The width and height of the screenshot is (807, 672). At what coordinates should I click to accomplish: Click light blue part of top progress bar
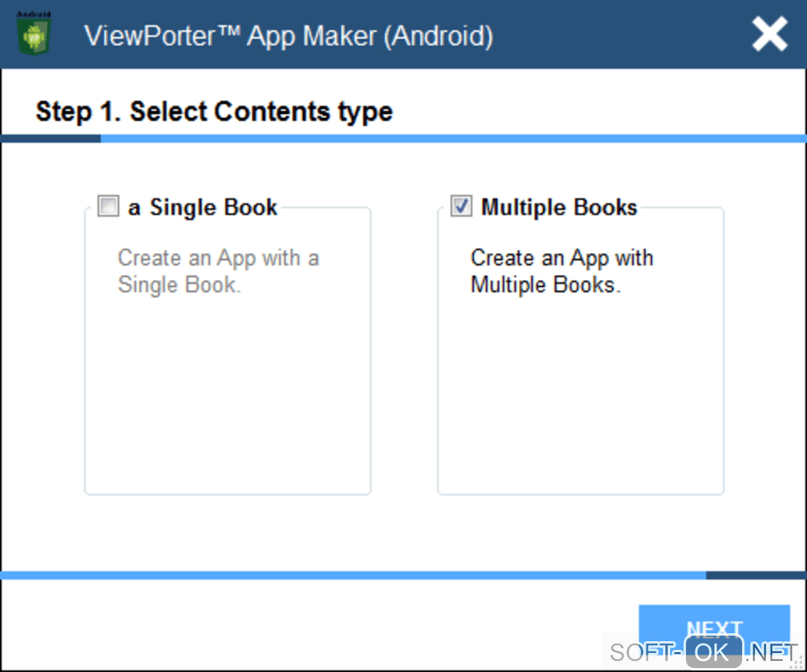(451, 138)
